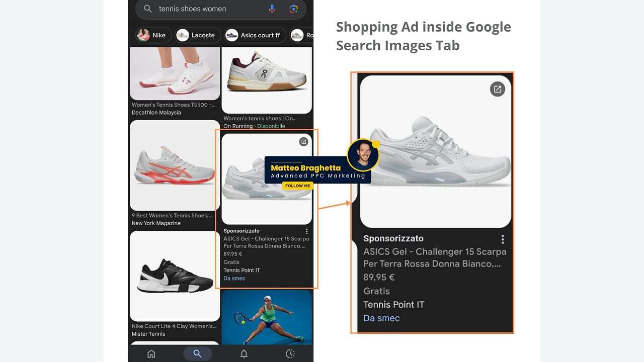Click the magnifying glass icon in the search bar
This screenshot has height=362, width=644.
[x=147, y=9]
